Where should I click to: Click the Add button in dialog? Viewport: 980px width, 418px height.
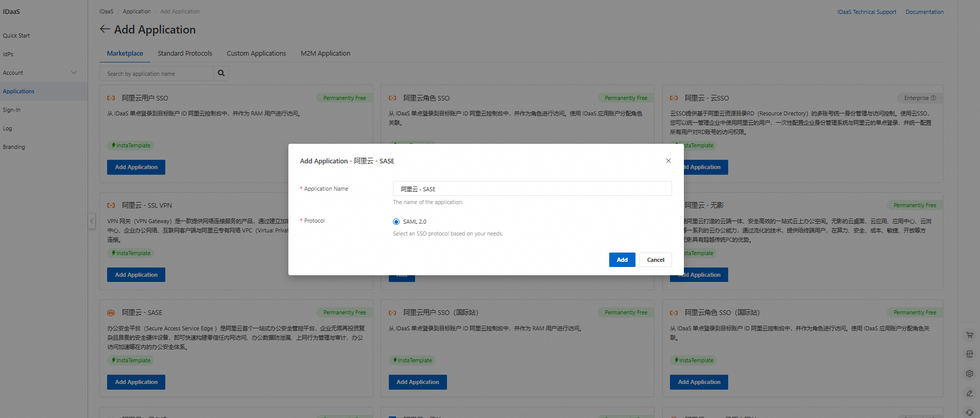[x=622, y=260]
